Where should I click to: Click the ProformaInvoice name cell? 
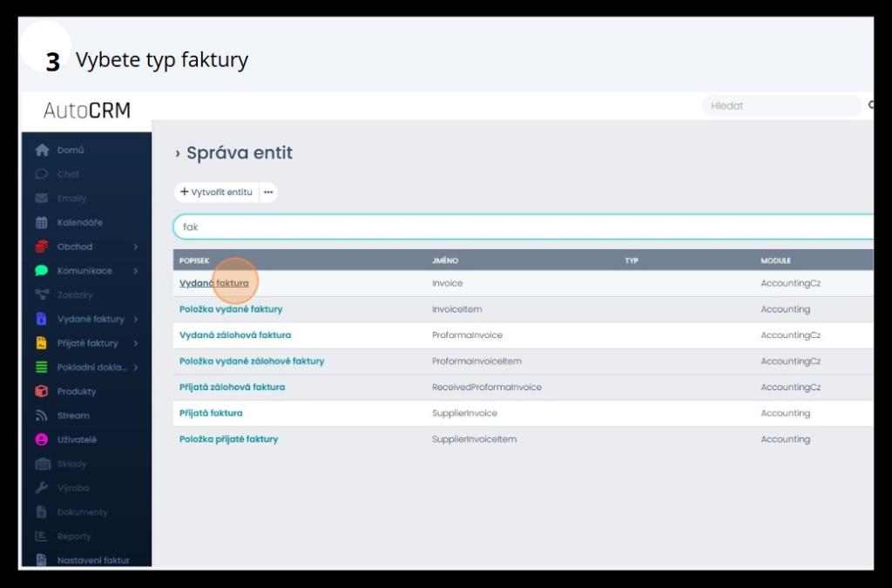click(467, 335)
